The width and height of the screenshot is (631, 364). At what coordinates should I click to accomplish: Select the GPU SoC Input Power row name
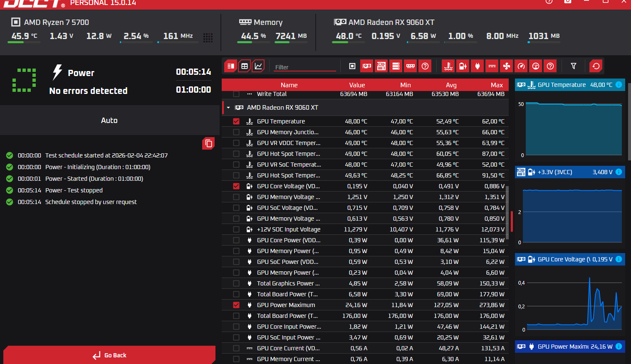[x=289, y=337]
